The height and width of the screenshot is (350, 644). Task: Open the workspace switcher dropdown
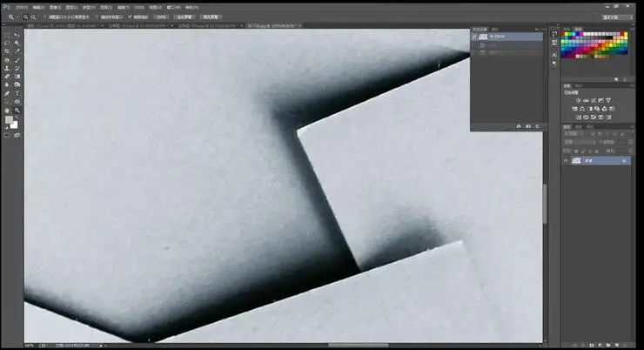pyautogui.click(x=617, y=17)
